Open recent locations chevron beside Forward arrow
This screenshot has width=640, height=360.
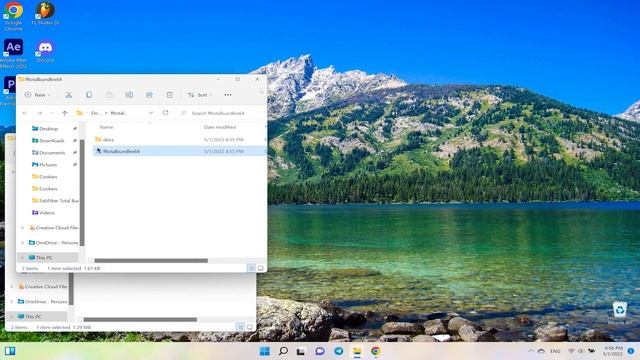coord(52,113)
